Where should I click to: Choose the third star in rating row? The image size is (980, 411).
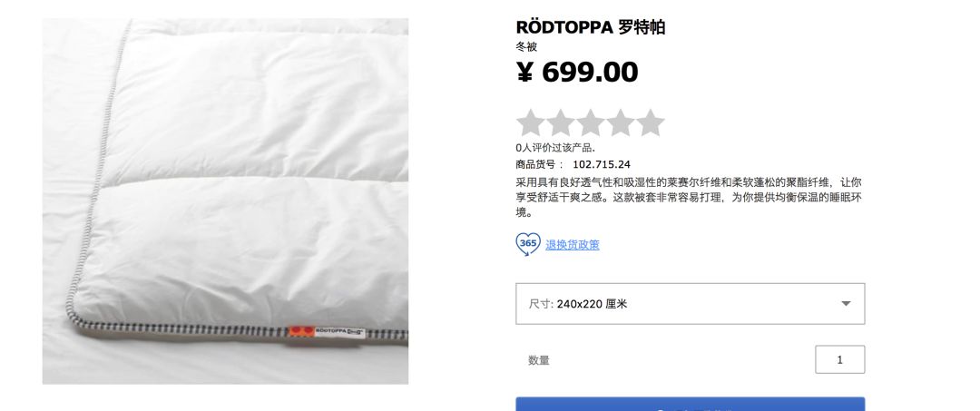(590, 122)
